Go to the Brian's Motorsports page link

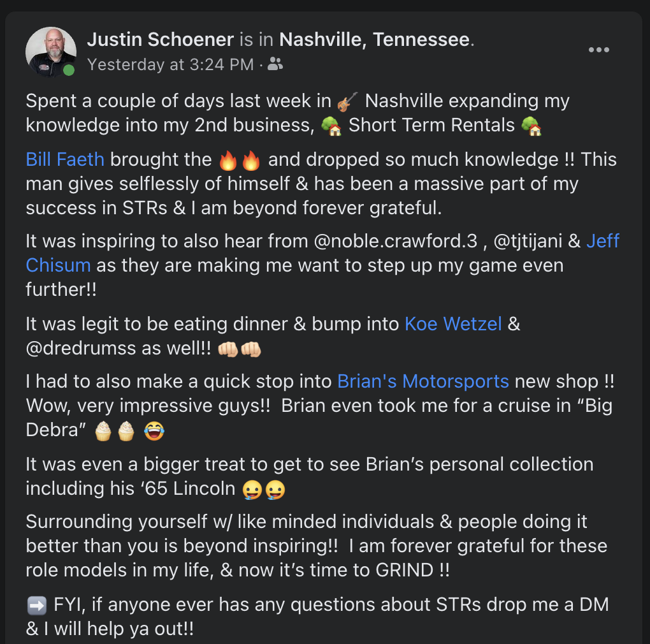423,381
